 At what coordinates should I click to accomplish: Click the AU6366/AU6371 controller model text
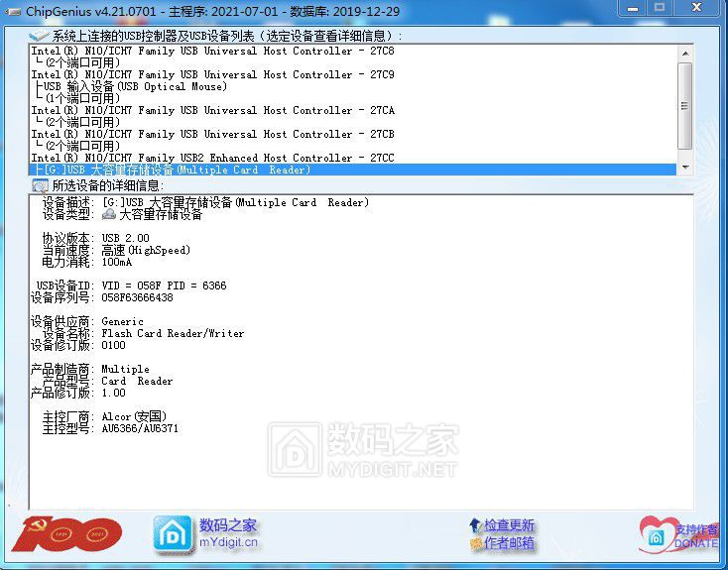pyautogui.click(x=140, y=428)
